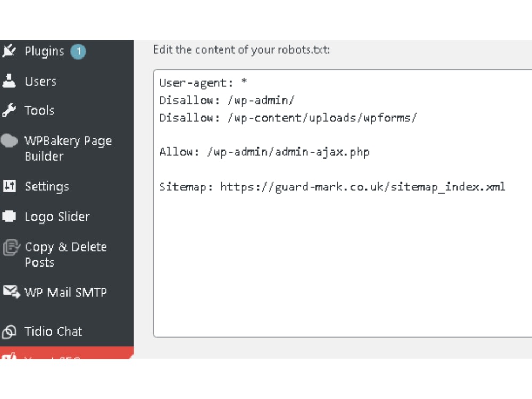Click the Logo Slider icon
This screenshot has width=532, height=399.
[x=9, y=216]
